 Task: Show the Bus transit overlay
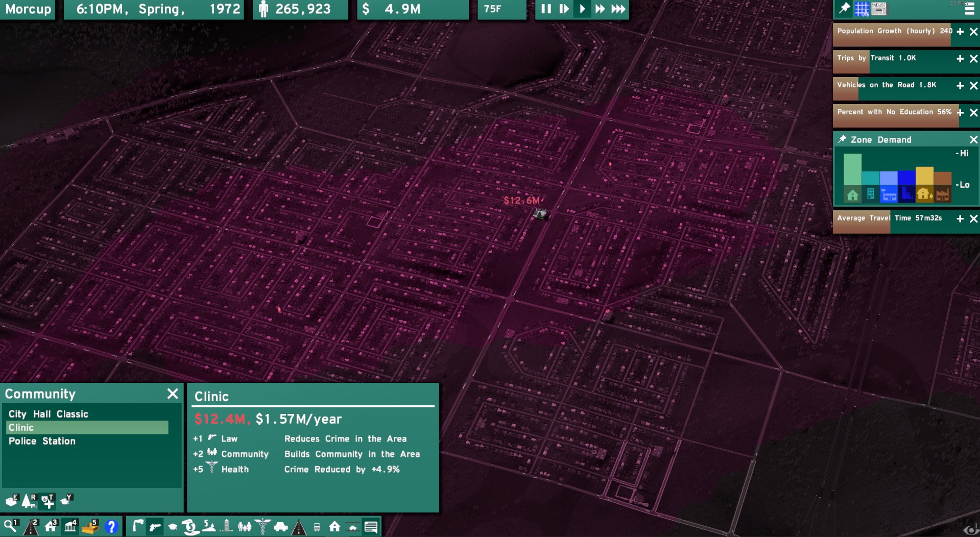317,527
